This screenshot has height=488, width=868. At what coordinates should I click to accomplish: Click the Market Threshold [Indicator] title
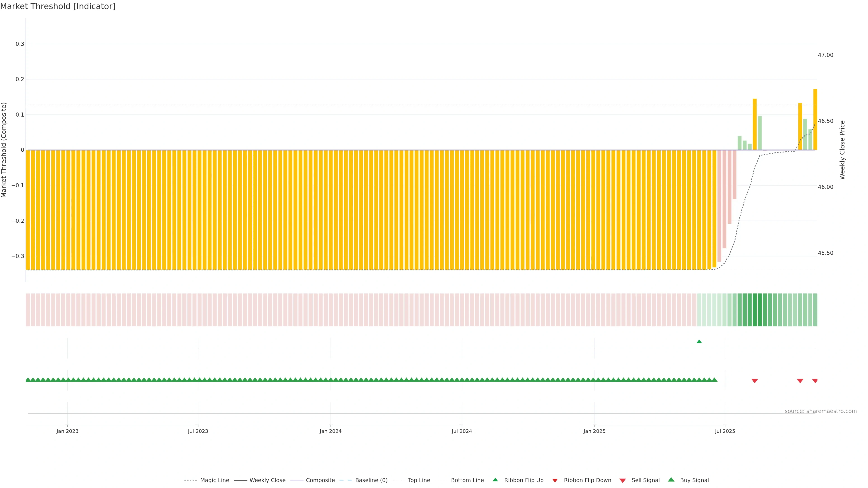58,6
